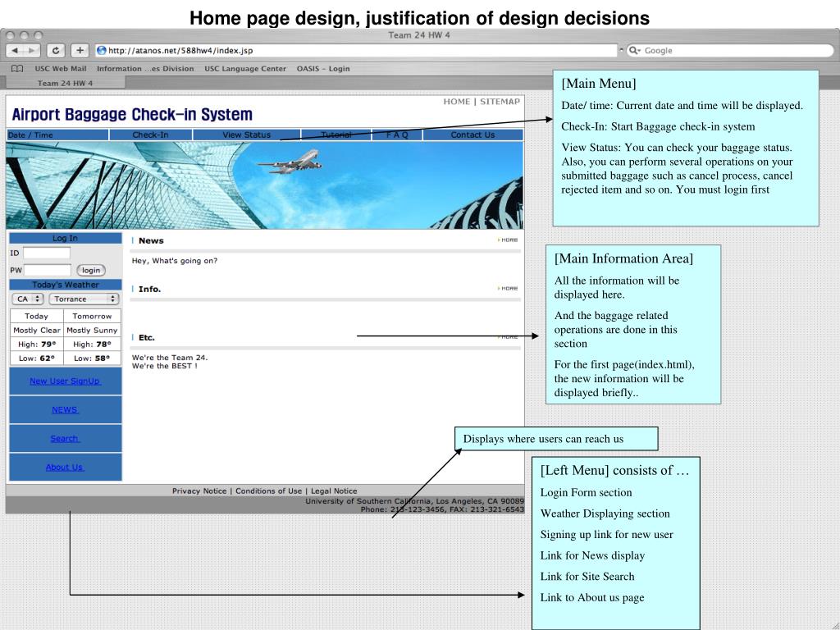The height and width of the screenshot is (630, 840).
Task: Open the CA state dropdown
Action: coord(28,299)
